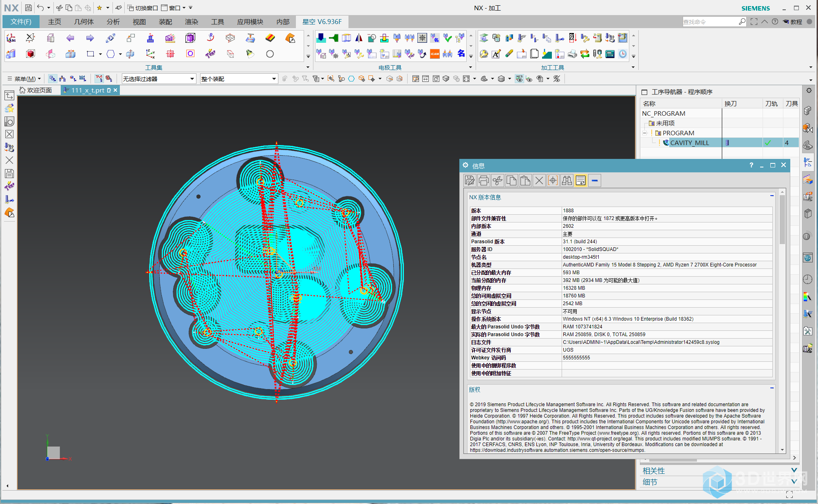Screen dimensions: 818x504
Task: Click the blue minus collapse-all button in Information window
Action: (595, 180)
